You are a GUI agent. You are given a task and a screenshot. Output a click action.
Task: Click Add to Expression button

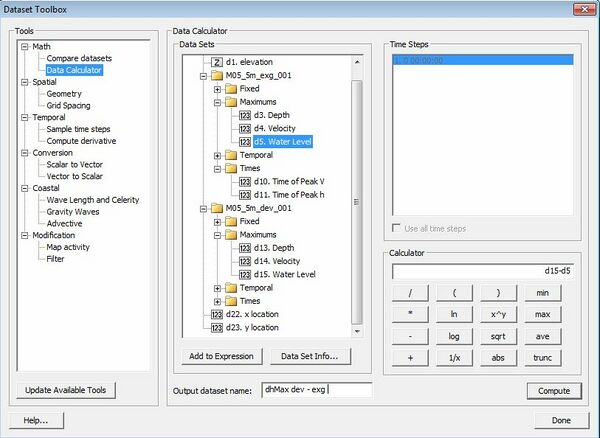[x=223, y=356]
